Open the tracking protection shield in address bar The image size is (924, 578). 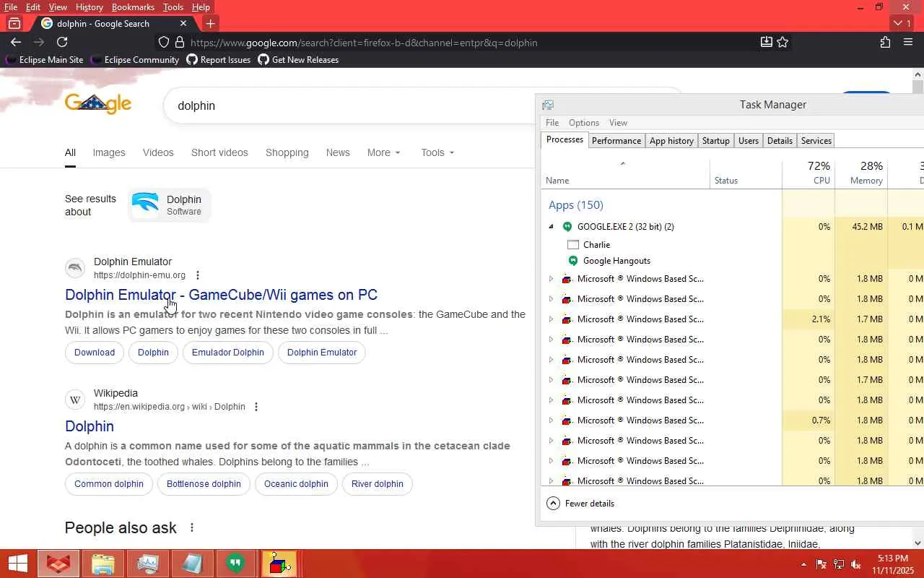(164, 43)
